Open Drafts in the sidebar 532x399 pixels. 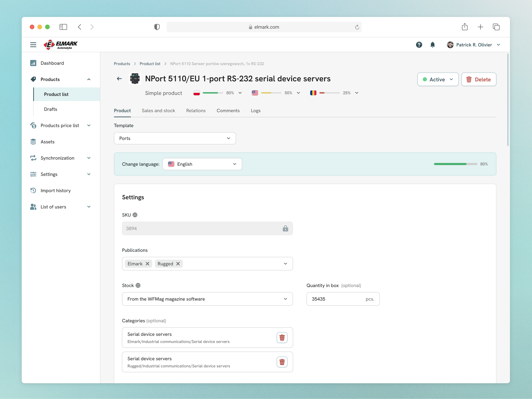(50, 109)
